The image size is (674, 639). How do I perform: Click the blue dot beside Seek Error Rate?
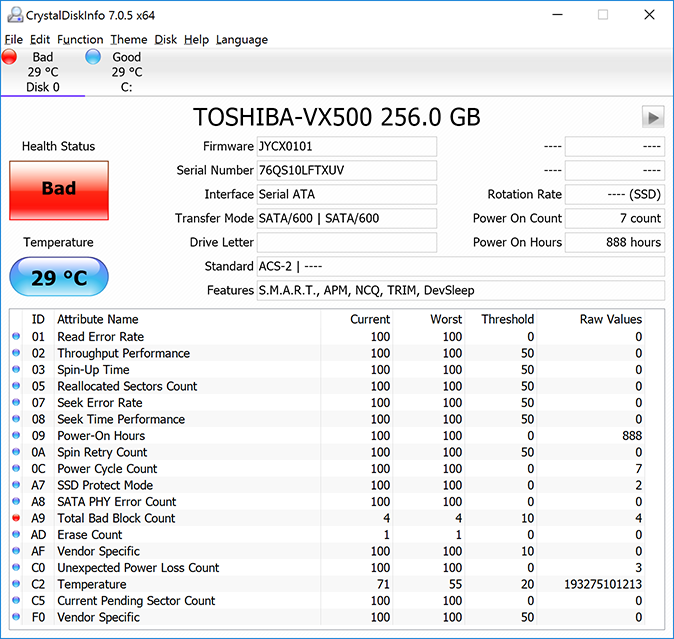pos(16,403)
